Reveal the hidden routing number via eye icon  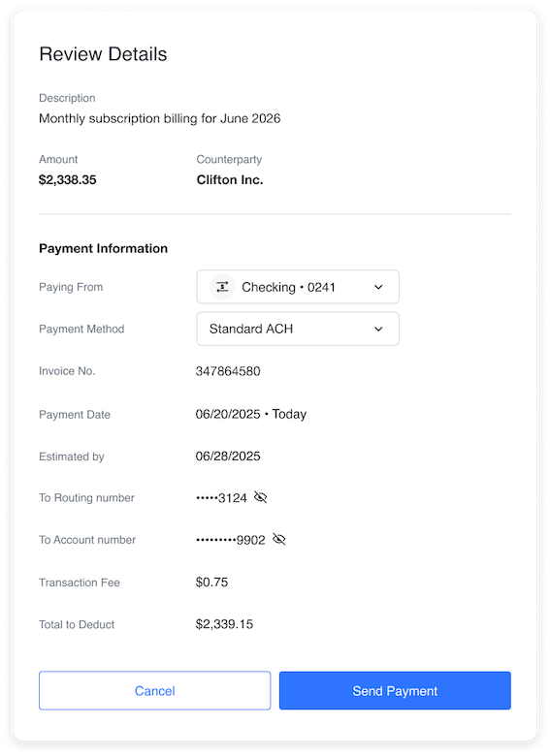tap(261, 497)
